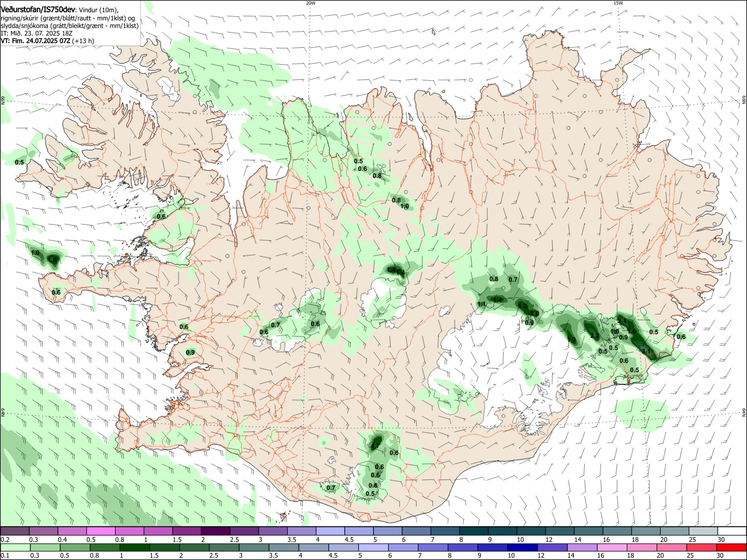
Task: Click the 20W longitude label
Action: point(310,3)
